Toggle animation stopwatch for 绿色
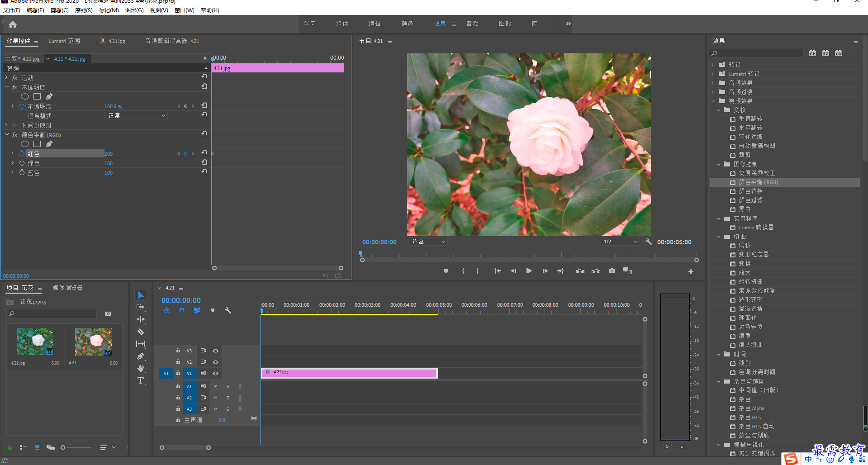This screenshot has height=465, width=868. tap(22, 163)
